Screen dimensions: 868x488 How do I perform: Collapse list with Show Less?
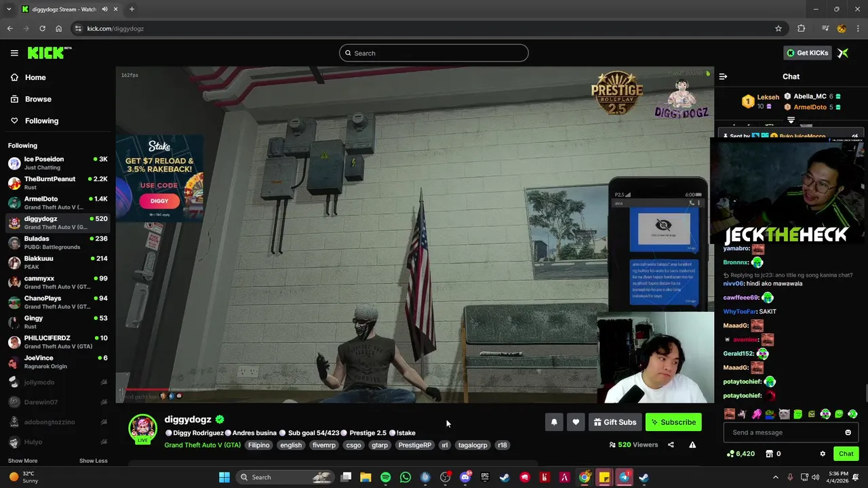pos(93,461)
